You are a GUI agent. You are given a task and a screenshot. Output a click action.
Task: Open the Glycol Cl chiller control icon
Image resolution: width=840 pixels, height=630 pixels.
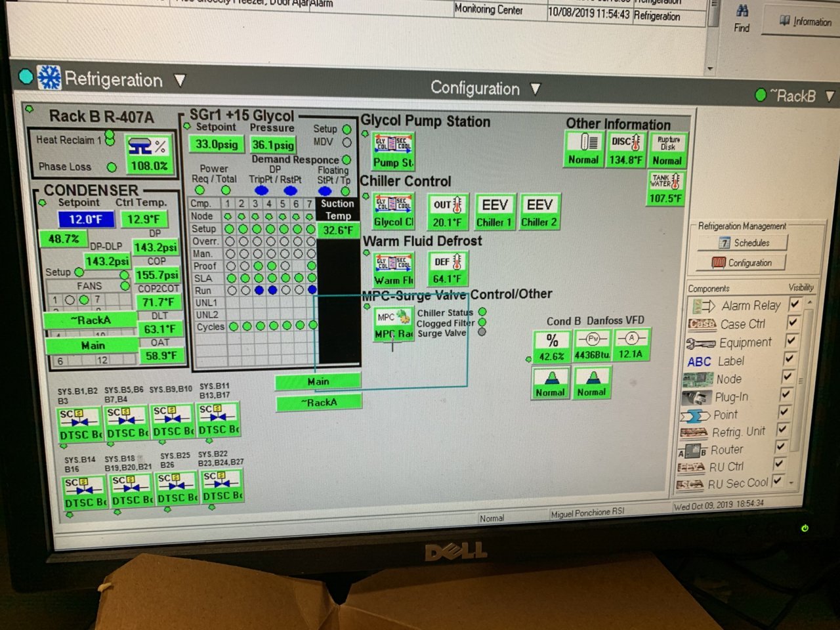pos(393,211)
